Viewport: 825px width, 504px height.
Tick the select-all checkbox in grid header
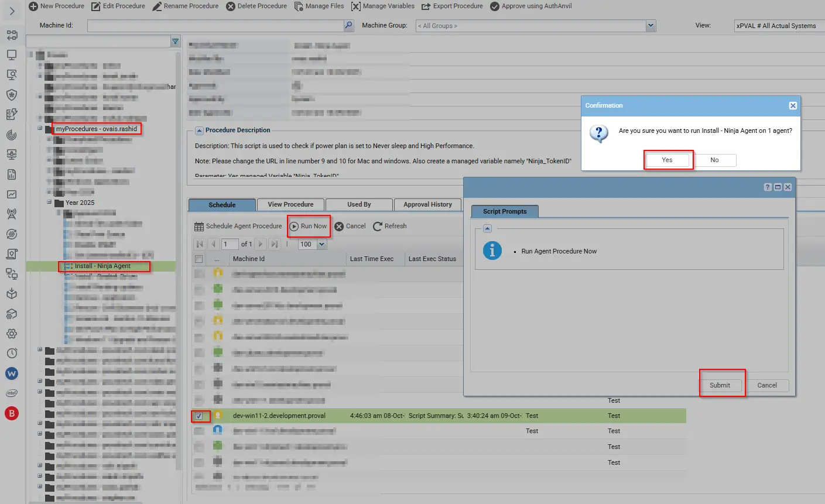[199, 259]
